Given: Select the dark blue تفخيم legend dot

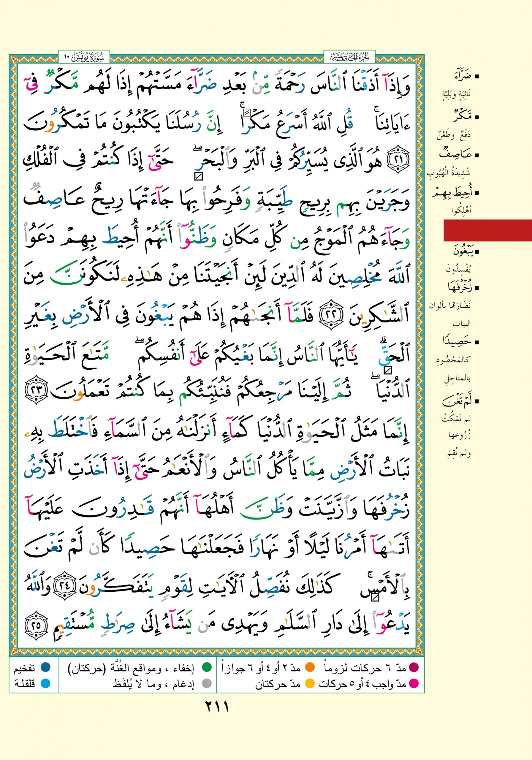Looking at the screenshot, I should (x=46, y=667).
